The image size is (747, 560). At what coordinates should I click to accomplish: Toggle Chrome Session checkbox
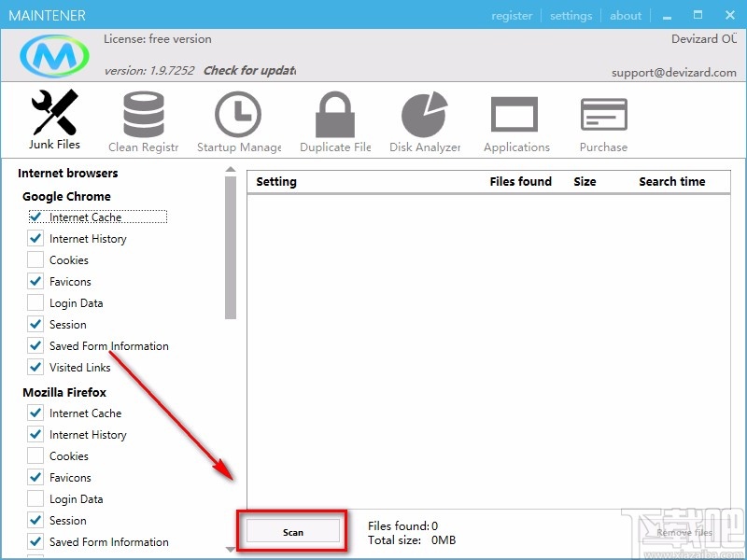[35, 324]
